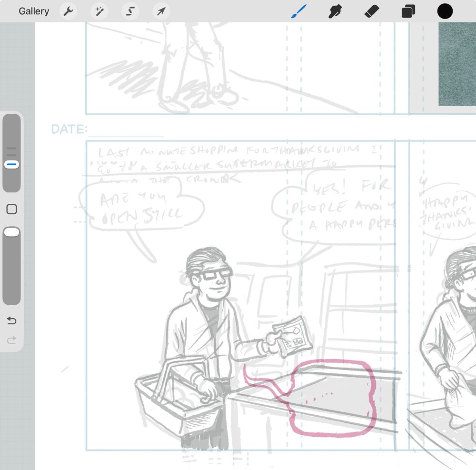Open the Layers panel

[x=408, y=10]
